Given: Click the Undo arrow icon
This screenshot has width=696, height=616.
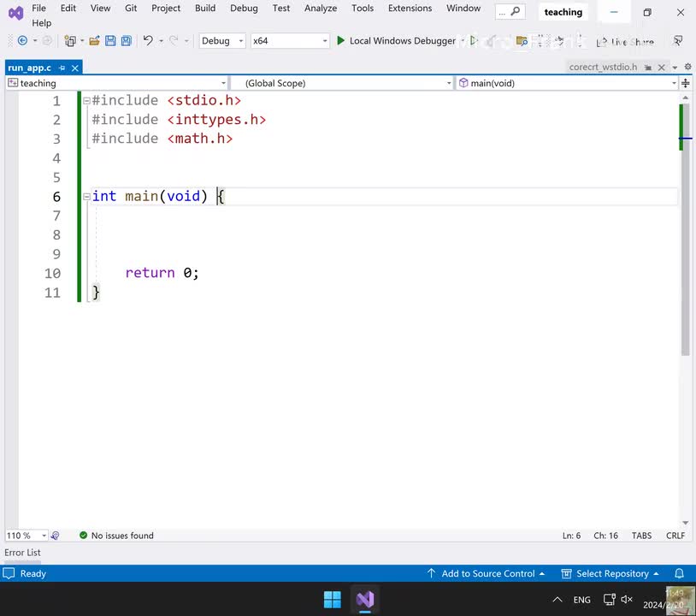Looking at the screenshot, I should [x=148, y=41].
